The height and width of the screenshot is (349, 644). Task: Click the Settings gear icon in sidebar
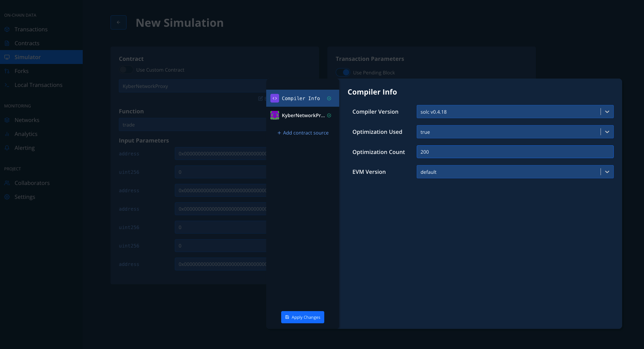pyautogui.click(x=7, y=197)
